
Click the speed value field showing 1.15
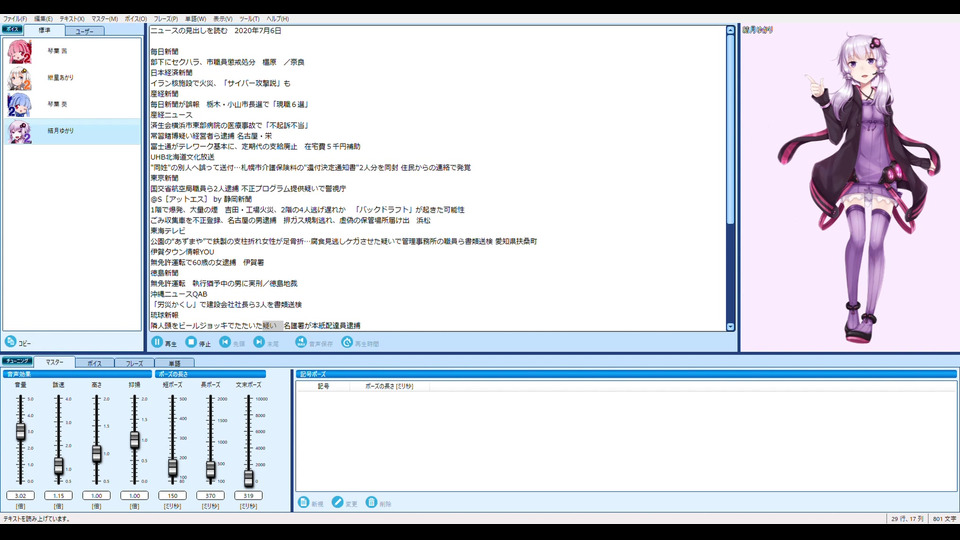pos(58,495)
